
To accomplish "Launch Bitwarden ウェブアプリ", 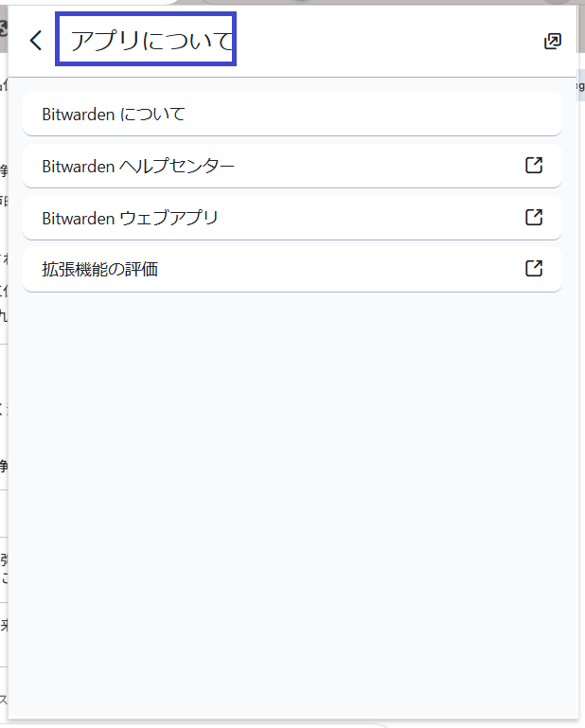I will (x=131, y=218).
